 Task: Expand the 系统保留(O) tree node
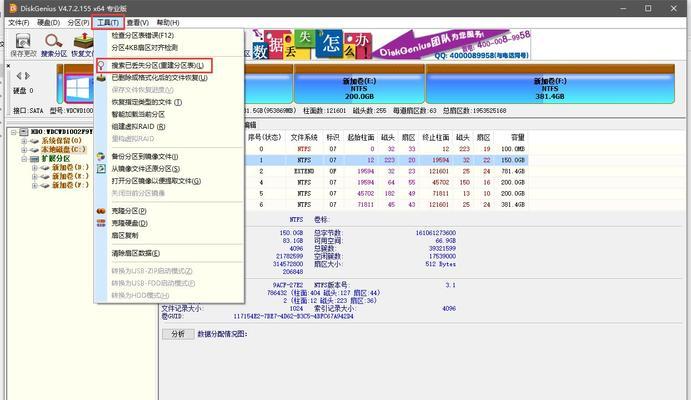tap(24, 141)
